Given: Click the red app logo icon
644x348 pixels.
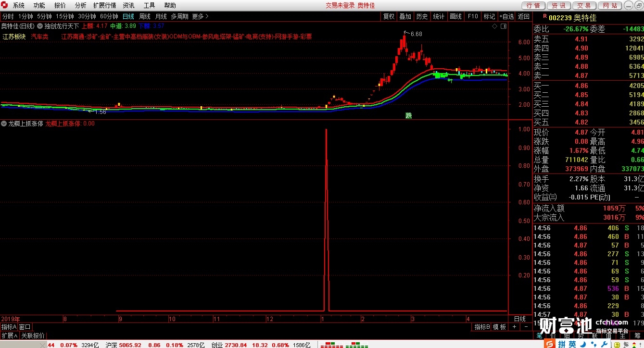Looking at the screenshot, I should pyautogui.click(x=5, y=5).
